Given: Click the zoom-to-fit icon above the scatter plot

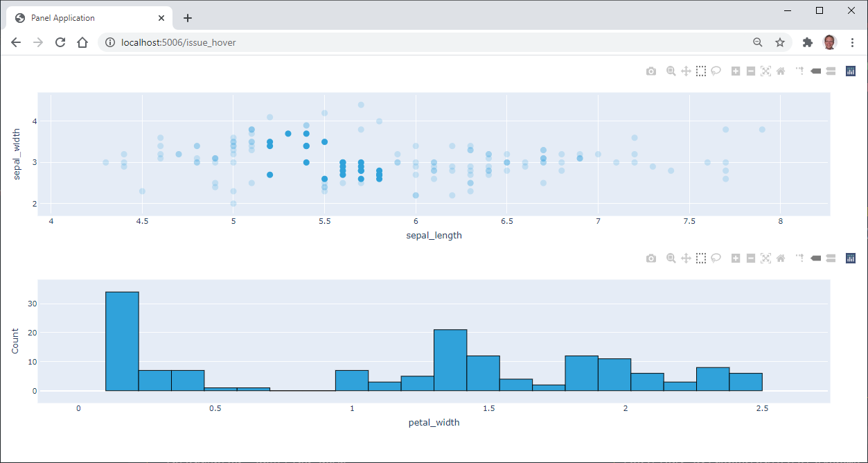Looking at the screenshot, I should pyautogui.click(x=765, y=70).
